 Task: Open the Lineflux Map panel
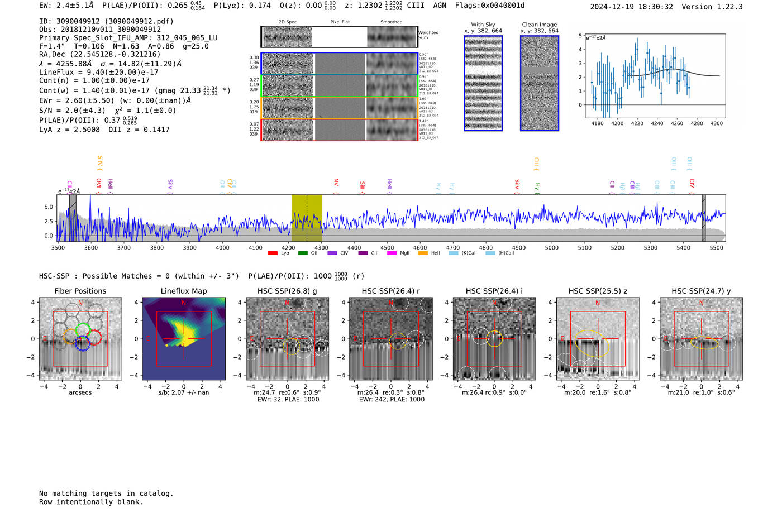(184, 339)
